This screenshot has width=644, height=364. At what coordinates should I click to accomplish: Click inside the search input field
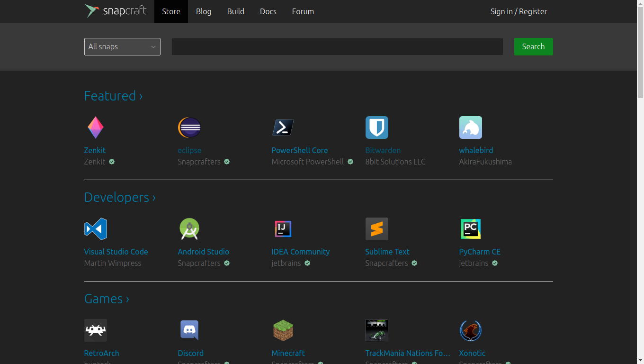point(337,46)
